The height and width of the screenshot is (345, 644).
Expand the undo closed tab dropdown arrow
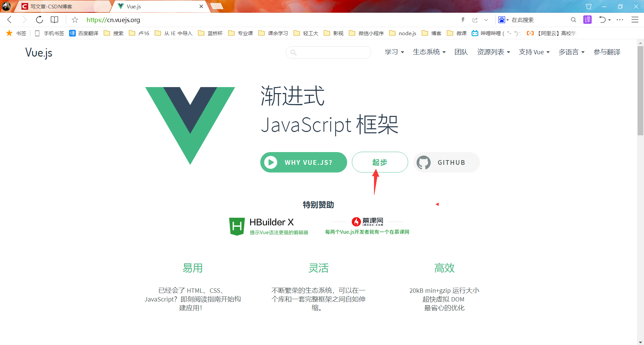click(609, 20)
